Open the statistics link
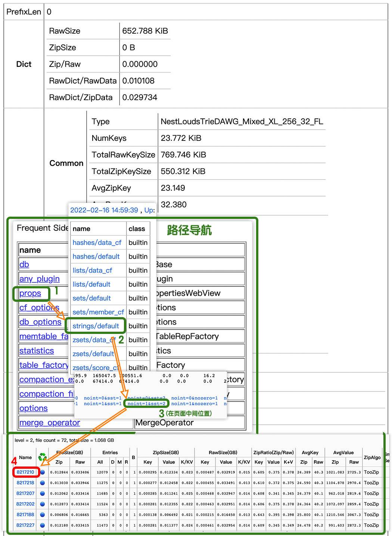Image resolution: width=392 pixels, height=536 pixels. click(37, 351)
